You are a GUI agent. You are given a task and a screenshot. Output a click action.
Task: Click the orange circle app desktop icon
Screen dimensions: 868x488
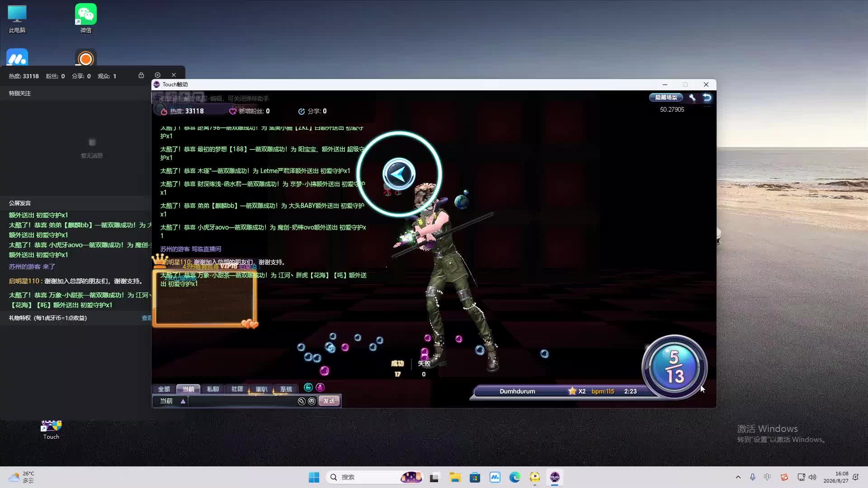pos(86,58)
